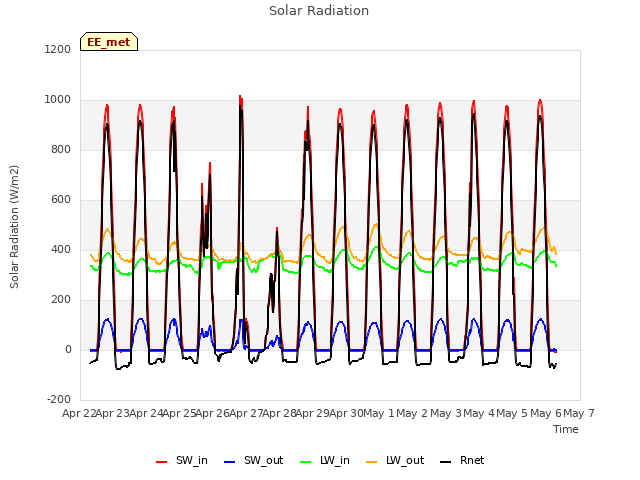Screen dimensions: 640x480
Task: Click the 400 y-axis tick label
Action: click(x=61, y=250)
